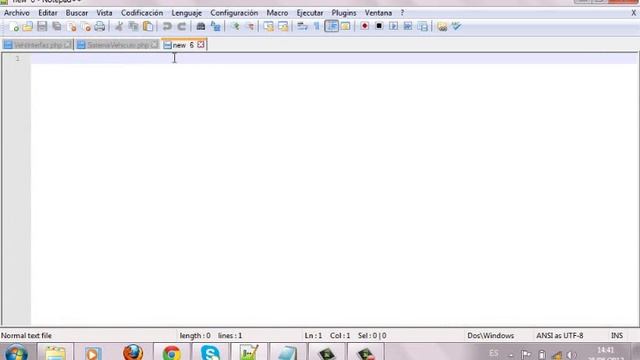Image resolution: width=640 pixels, height=360 pixels.
Task: Open the Codificación menu
Action: [142, 13]
